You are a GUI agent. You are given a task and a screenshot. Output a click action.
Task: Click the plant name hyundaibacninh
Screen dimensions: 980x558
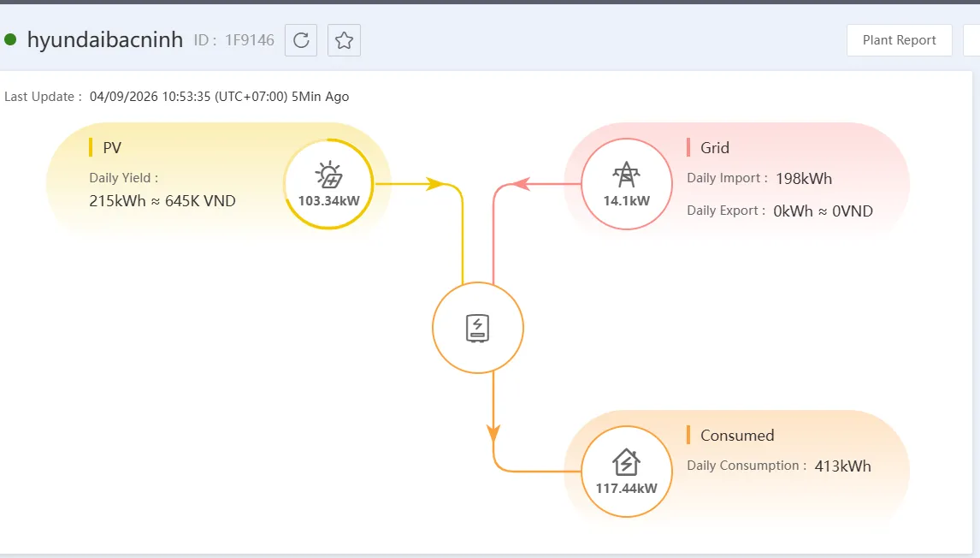pos(105,40)
